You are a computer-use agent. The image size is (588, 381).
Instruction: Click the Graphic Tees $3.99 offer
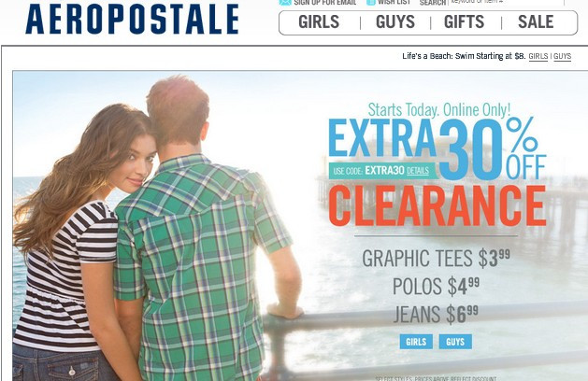pyautogui.click(x=437, y=259)
